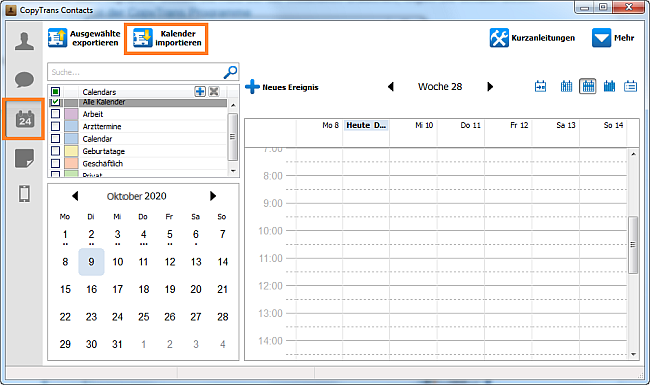Open the Notes section in sidebar
This screenshot has width=650, height=385.
click(24, 158)
